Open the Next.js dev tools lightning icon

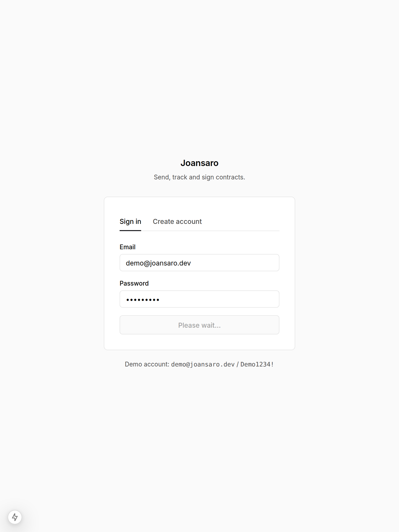click(x=15, y=517)
